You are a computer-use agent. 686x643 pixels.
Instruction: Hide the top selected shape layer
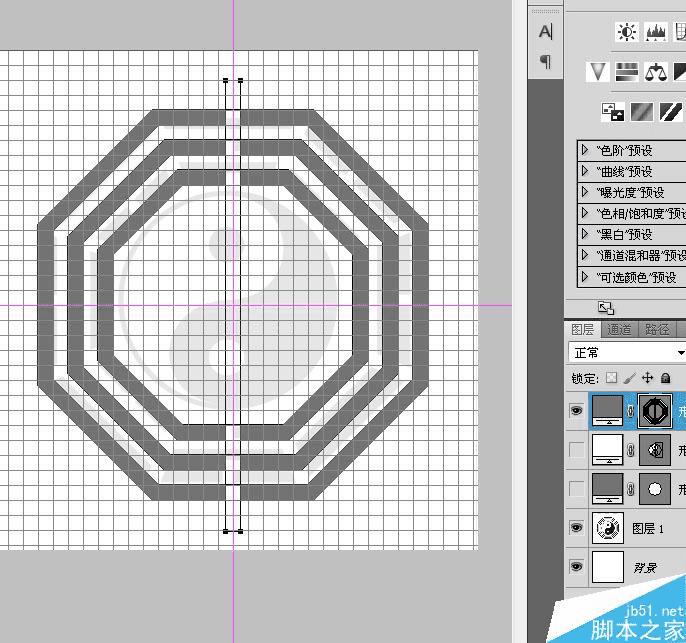pyautogui.click(x=577, y=410)
